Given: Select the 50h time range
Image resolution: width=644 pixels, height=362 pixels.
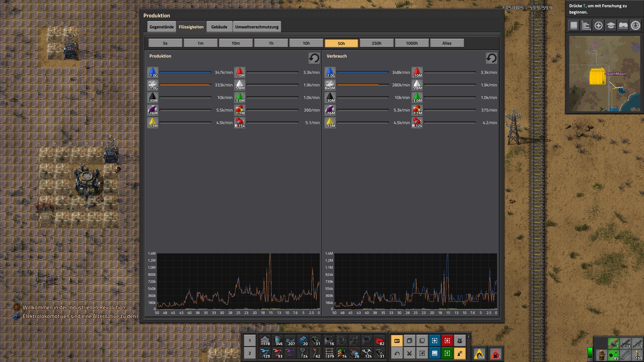Looking at the screenshot, I should pyautogui.click(x=341, y=43).
